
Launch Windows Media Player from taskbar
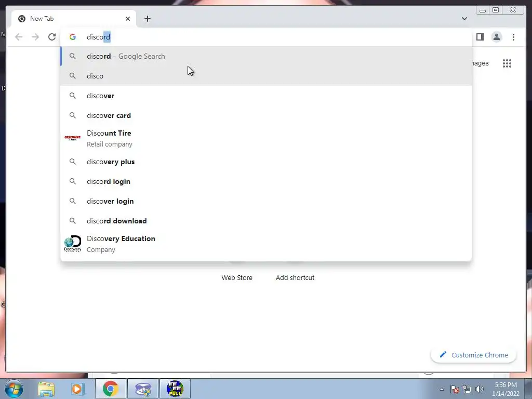[x=77, y=389]
